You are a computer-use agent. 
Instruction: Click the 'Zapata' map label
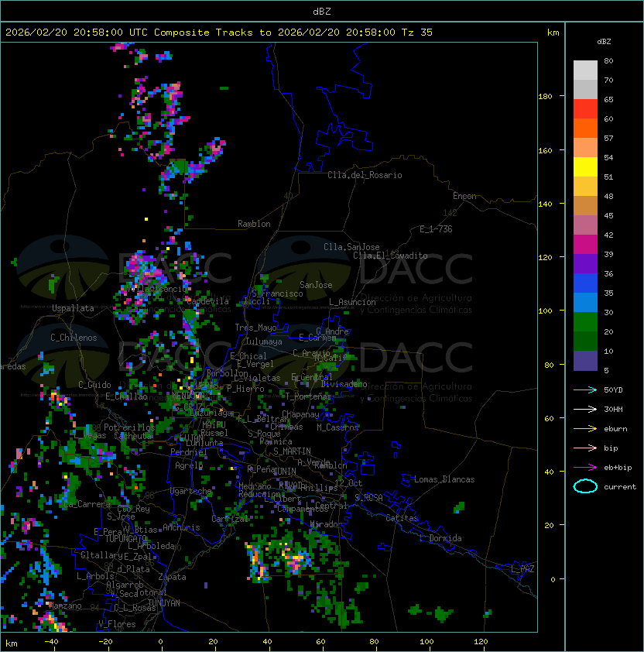[172, 577]
